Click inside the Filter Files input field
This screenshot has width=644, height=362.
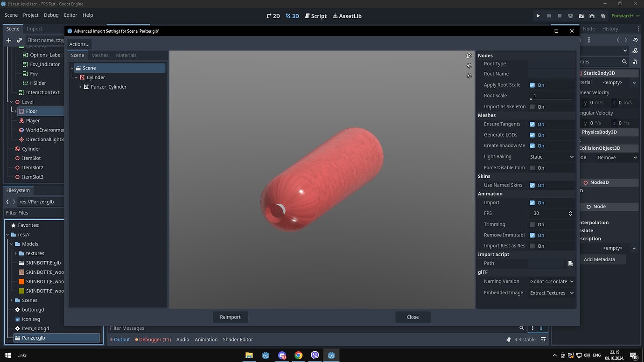[34, 212]
